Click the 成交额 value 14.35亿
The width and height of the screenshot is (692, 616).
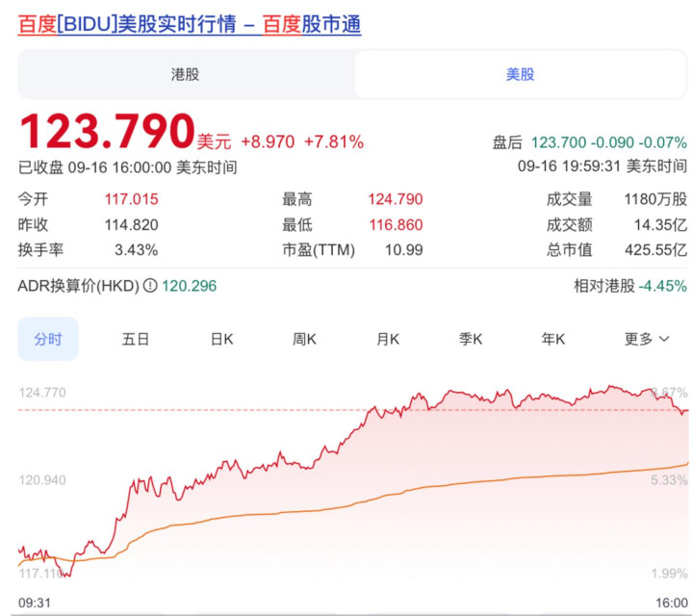point(660,224)
